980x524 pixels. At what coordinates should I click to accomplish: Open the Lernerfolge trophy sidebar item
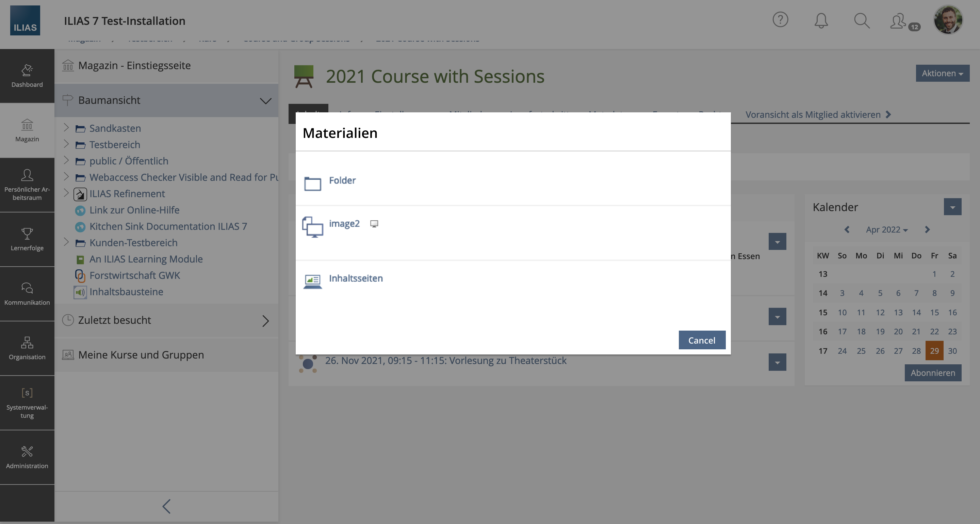[27, 239]
